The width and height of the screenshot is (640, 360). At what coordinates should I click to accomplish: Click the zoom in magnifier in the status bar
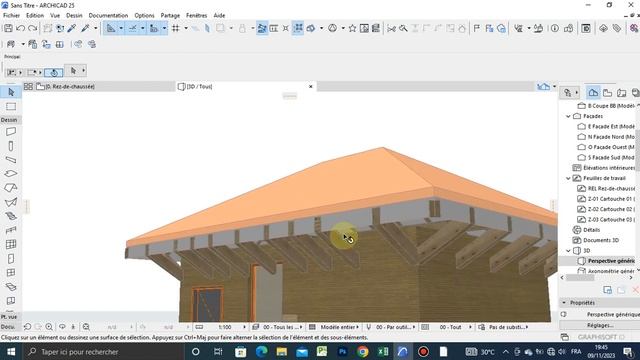49,327
